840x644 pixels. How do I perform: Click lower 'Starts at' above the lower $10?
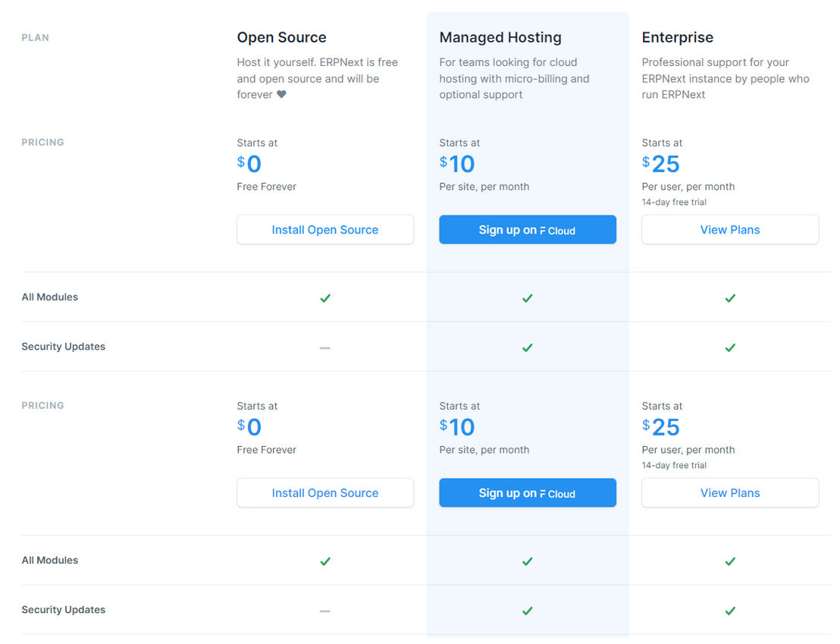point(459,406)
